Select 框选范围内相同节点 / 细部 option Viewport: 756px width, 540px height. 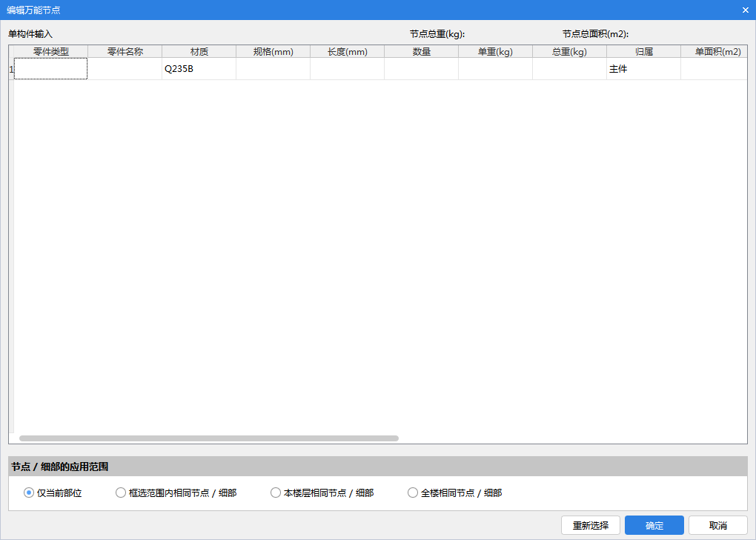tap(176, 493)
